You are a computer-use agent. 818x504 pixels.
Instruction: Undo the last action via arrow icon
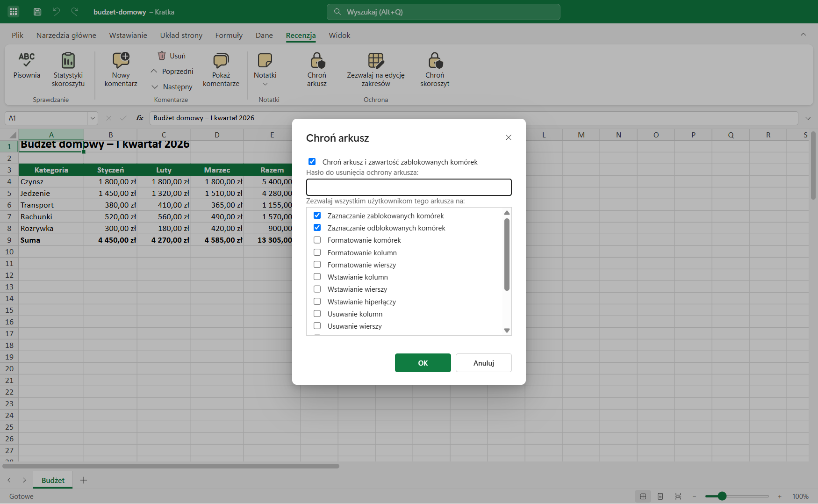click(56, 12)
